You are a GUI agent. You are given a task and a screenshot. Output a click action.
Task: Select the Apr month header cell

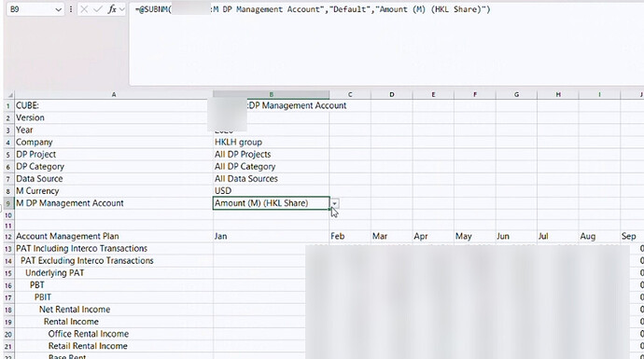pos(433,236)
